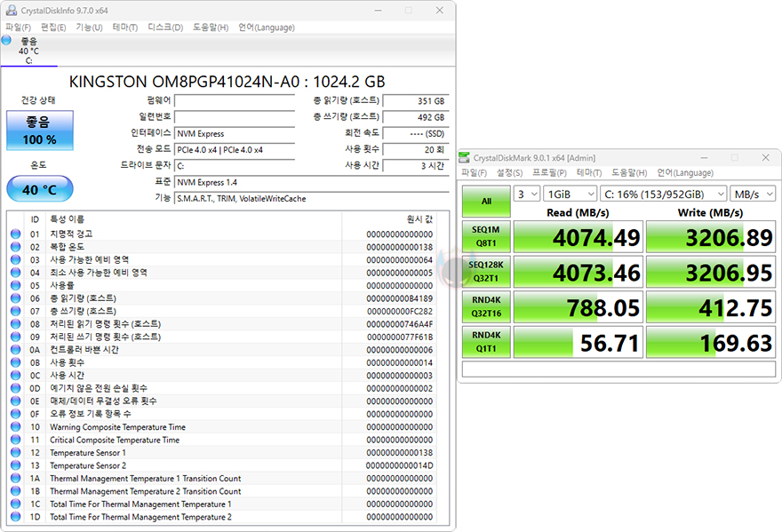782x532 pixels.
Task: Click status orb for Temperature Sensor 1
Action: pyautogui.click(x=15, y=453)
